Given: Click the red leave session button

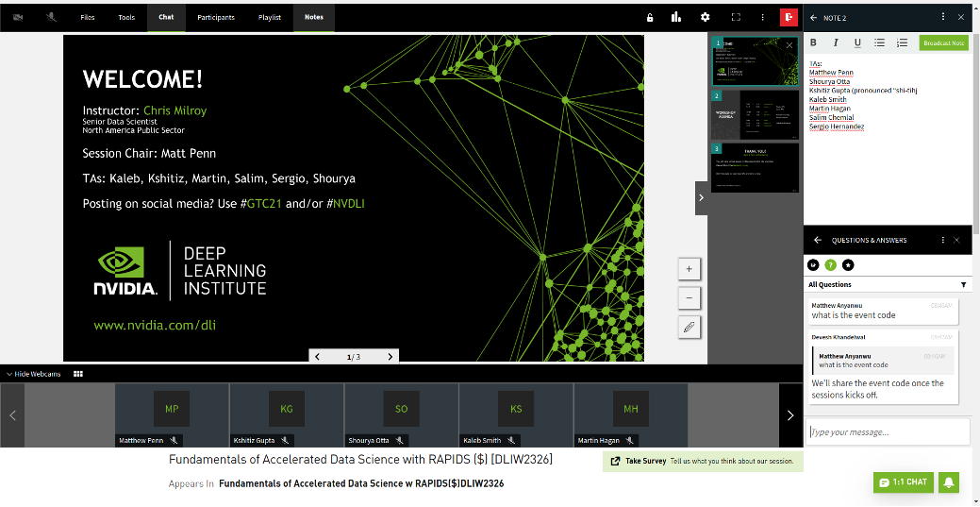Looking at the screenshot, I should pyautogui.click(x=789, y=18).
